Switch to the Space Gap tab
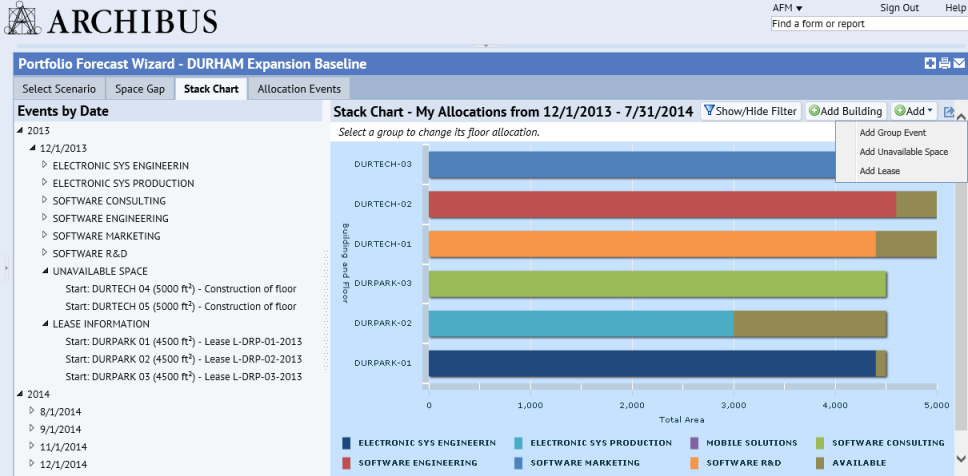The width and height of the screenshot is (968, 476). 140,89
